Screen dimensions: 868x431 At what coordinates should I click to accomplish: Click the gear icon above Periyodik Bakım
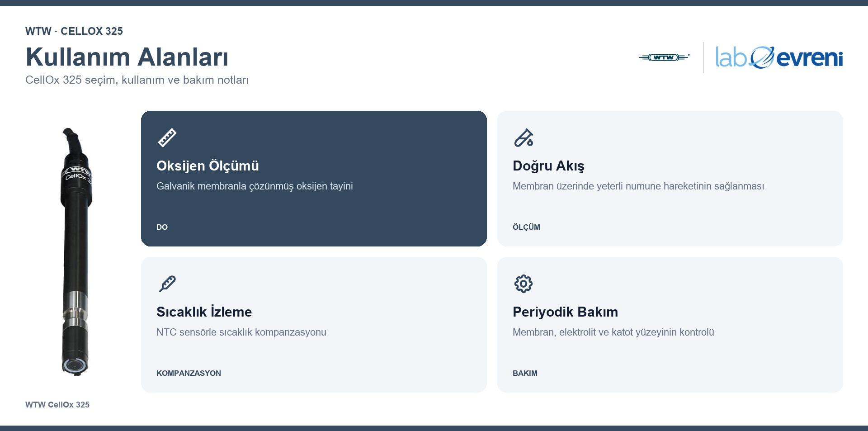524,284
